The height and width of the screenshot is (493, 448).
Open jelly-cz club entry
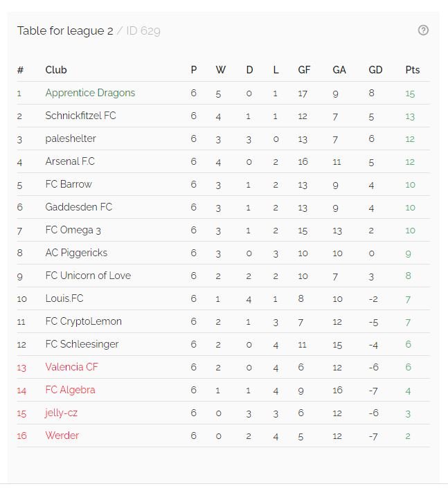[x=61, y=413]
